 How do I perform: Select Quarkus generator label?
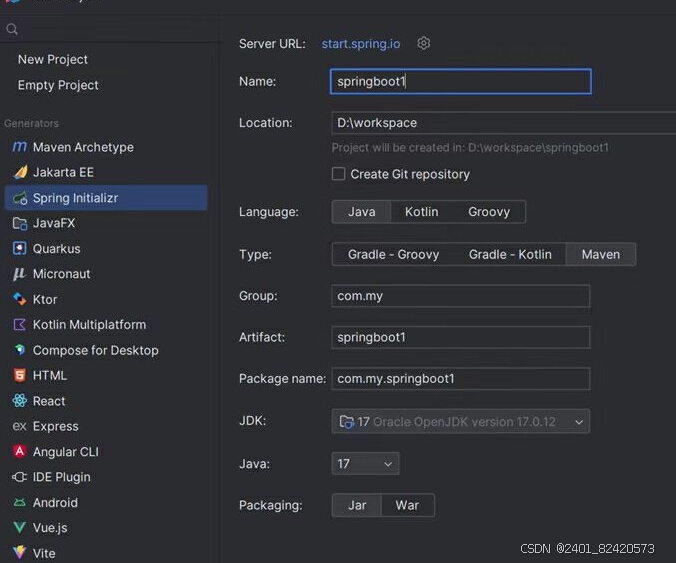56,249
